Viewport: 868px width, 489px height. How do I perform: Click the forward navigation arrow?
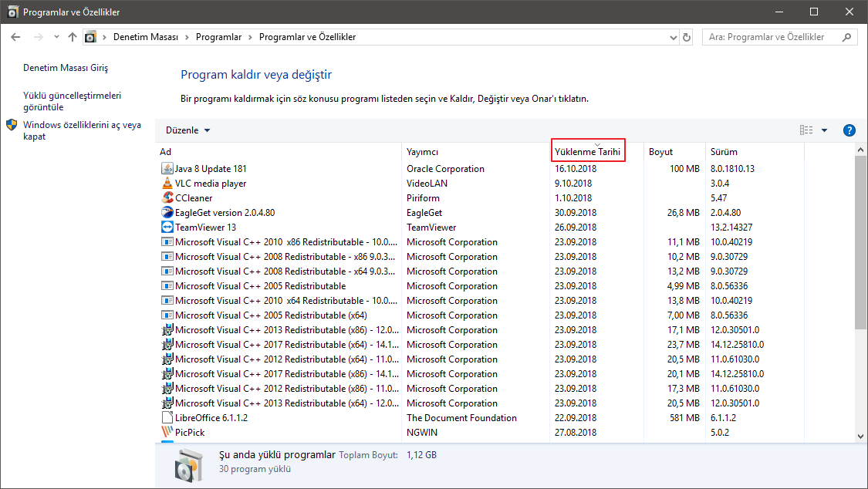pyautogui.click(x=39, y=37)
